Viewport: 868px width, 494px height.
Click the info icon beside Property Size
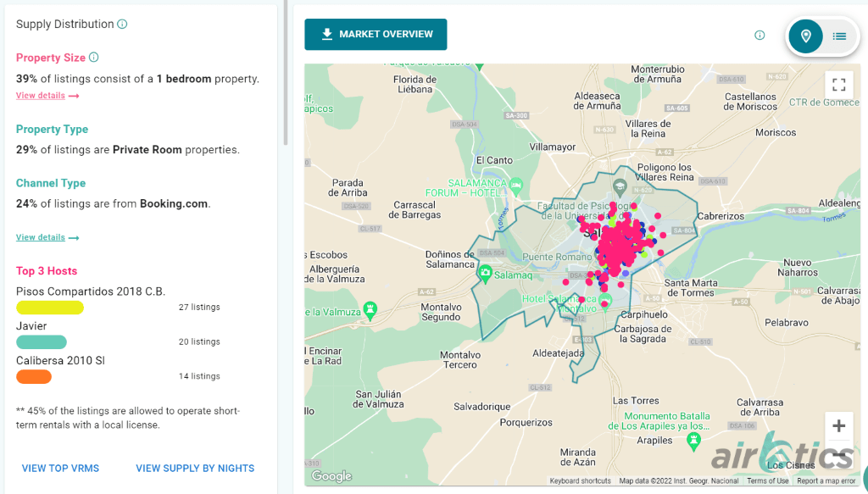pyautogui.click(x=94, y=57)
